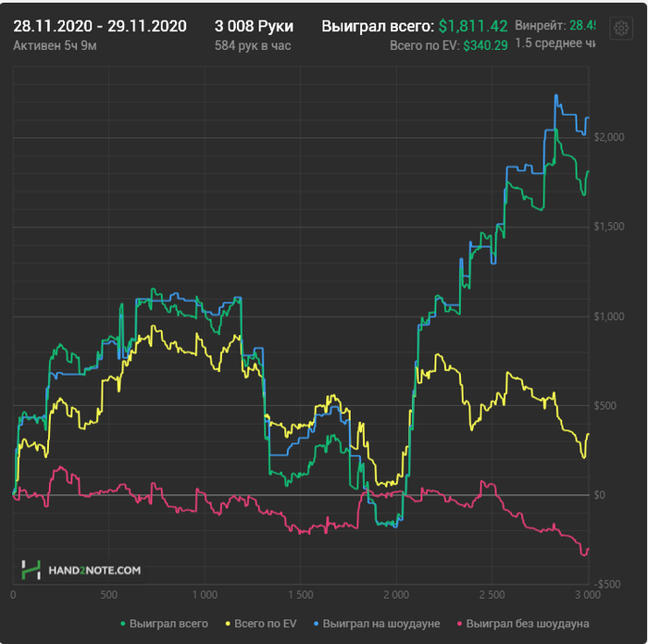
Task: Click the HAND2NOTE.COM watermark link
Action: click(94, 571)
